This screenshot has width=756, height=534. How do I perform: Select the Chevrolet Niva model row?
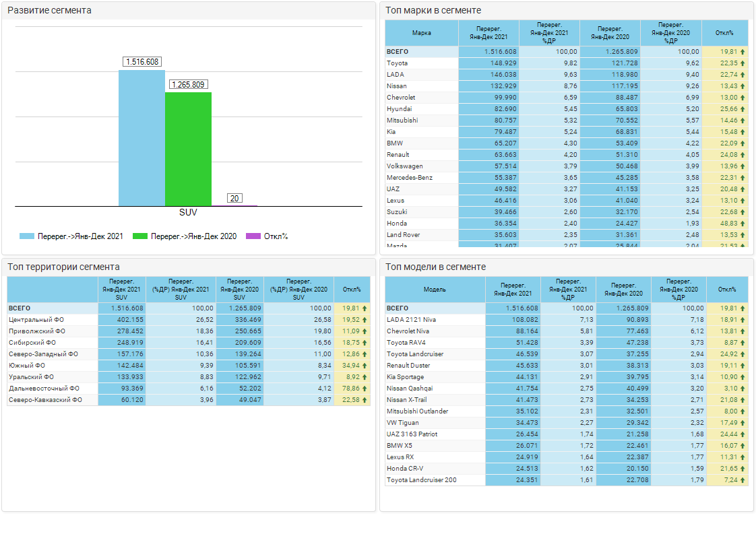click(x=408, y=331)
